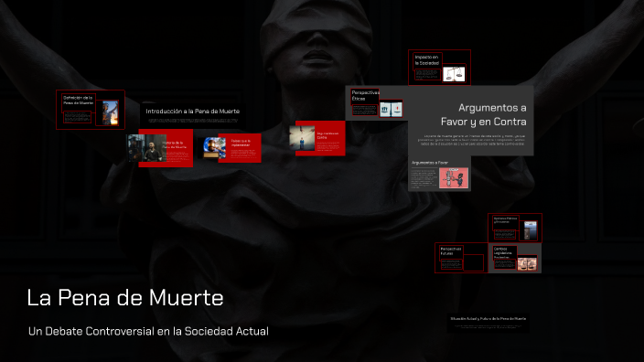Click subtitle 'Un Debate Controversial en la Sociedad Actual'

148,331
